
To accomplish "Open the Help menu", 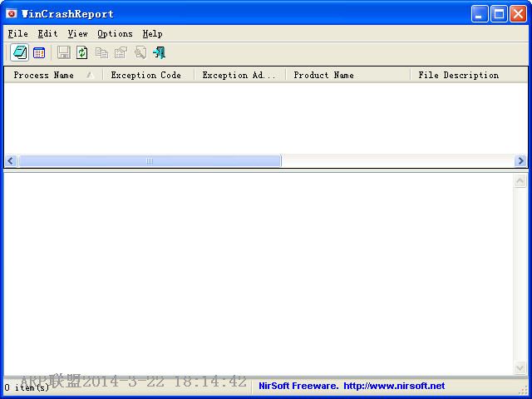I will coord(152,33).
